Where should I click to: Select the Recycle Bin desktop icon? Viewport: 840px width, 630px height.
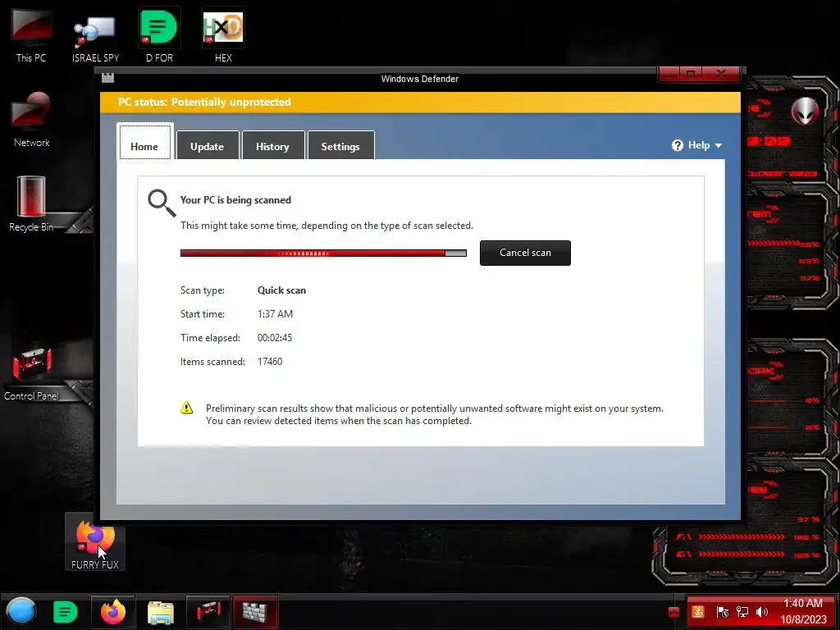[31, 204]
